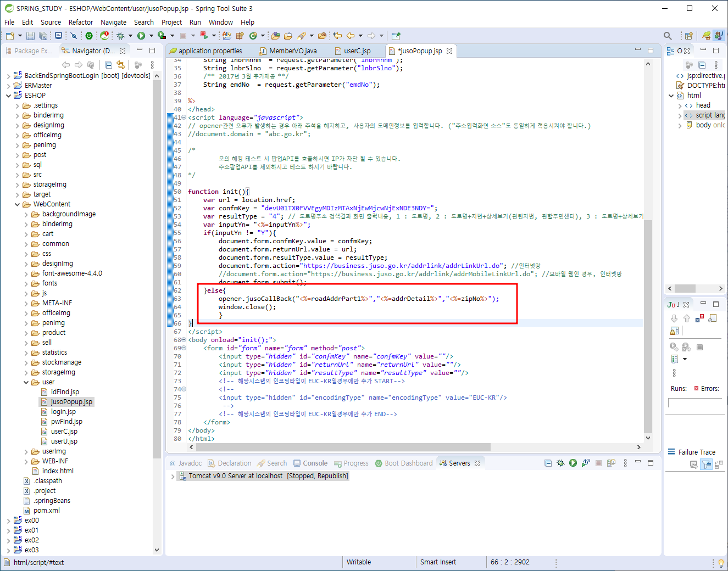This screenshot has width=728, height=571.
Task: Open the Refactor menu
Action: pyautogui.click(x=81, y=23)
